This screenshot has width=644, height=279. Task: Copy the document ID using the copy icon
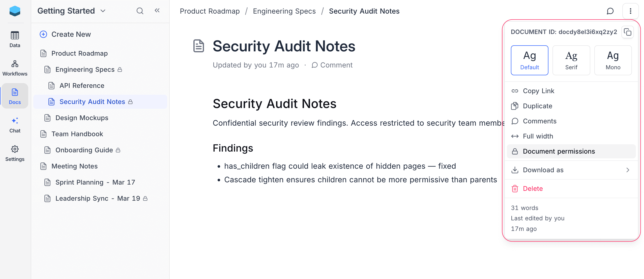(x=628, y=32)
